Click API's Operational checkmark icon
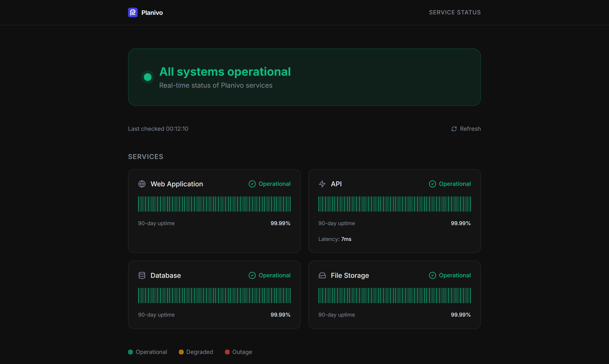This screenshot has height=364, width=609. point(433,184)
